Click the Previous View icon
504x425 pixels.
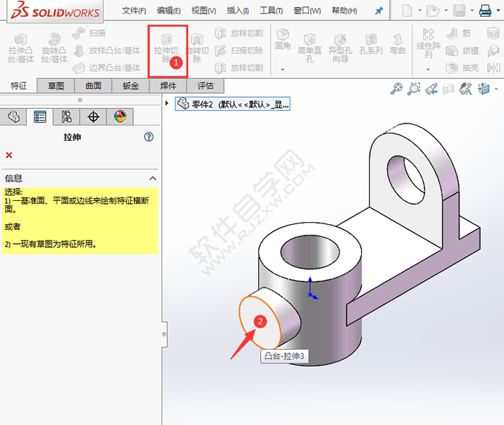[x=431, y=89]
